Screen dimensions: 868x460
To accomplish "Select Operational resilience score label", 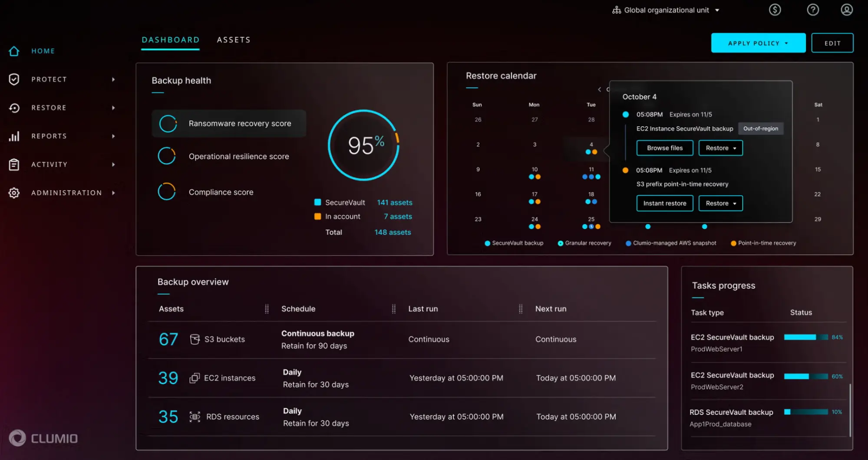I will click(x=239, y=157).
